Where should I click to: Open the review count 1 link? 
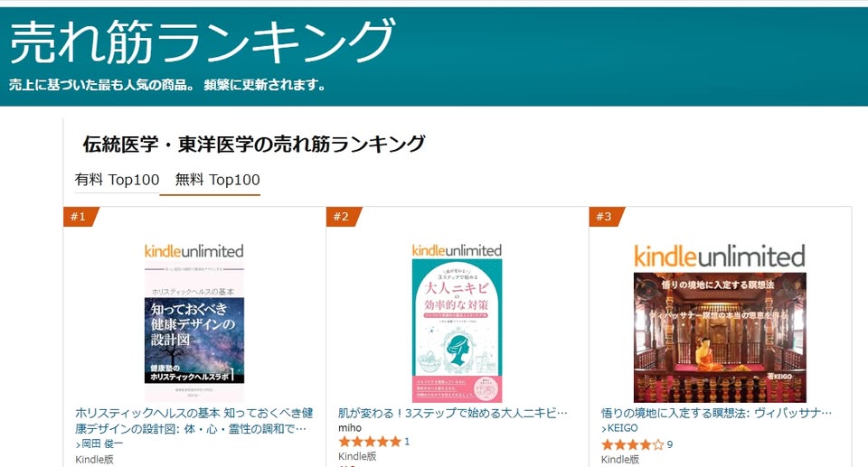click(407, 442)
